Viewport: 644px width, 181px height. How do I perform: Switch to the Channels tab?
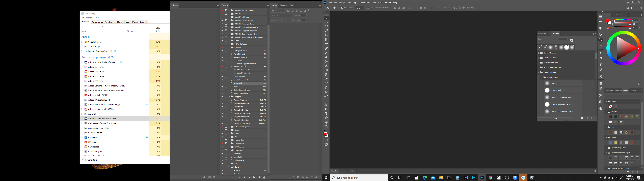pos(283,5)
